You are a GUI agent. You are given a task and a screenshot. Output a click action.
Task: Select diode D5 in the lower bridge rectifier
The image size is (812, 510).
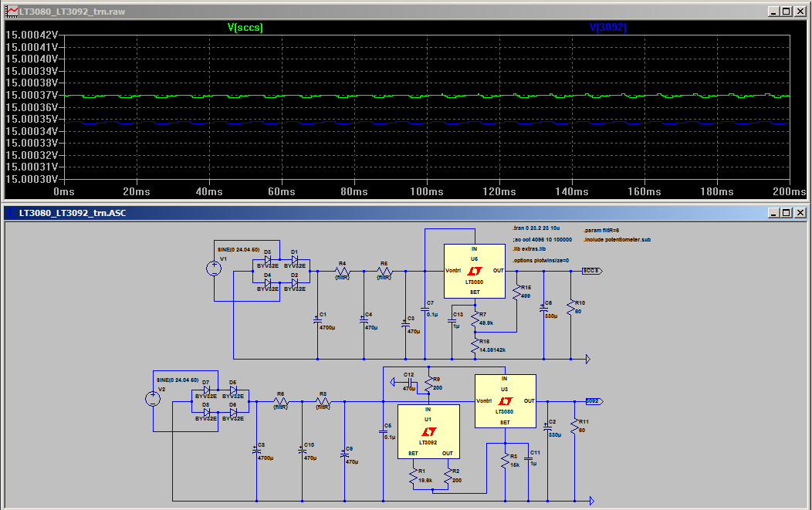point(234,390)
